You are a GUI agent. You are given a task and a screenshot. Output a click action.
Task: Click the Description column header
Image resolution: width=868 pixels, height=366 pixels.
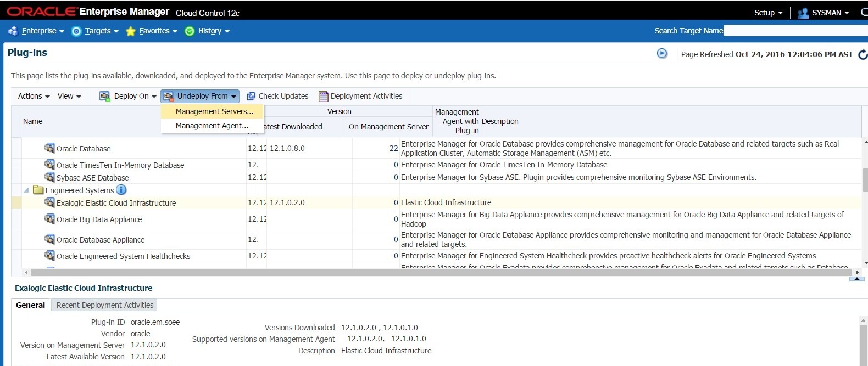[500, 121]
